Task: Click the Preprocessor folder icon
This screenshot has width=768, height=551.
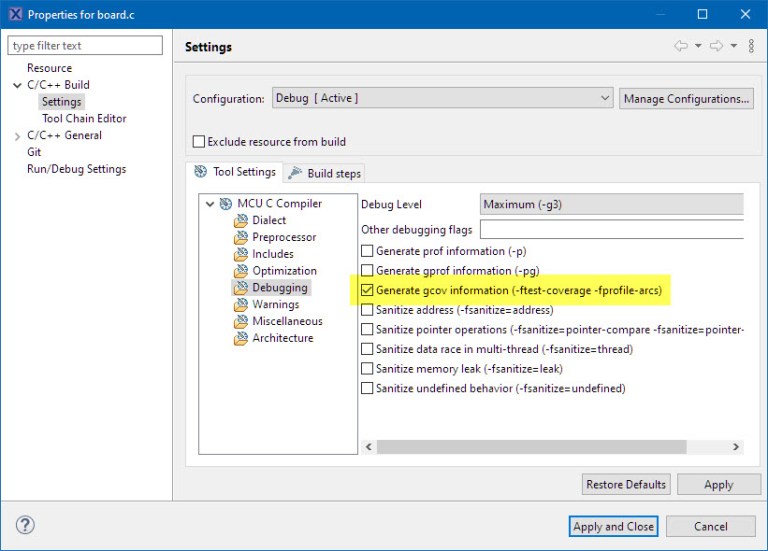Action: (x=240, y=238)
